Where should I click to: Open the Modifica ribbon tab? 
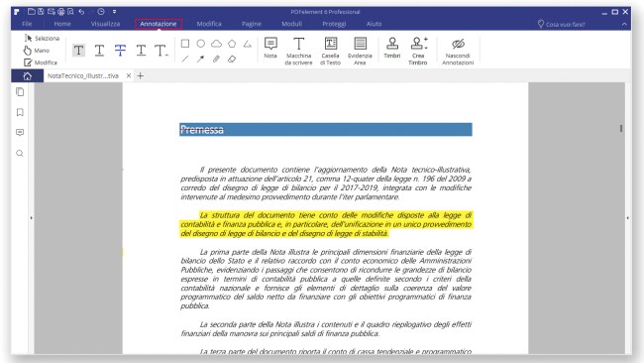tap(209, 24)
